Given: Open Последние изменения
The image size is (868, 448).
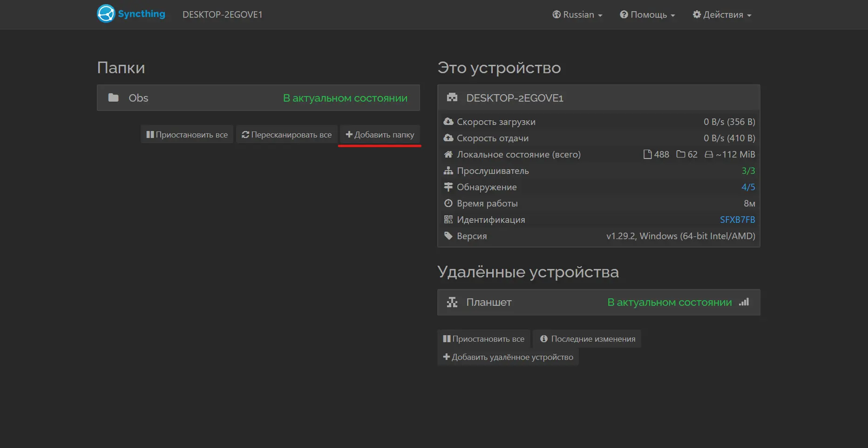Looking at the screenshot, I should [x=587, y=339].
